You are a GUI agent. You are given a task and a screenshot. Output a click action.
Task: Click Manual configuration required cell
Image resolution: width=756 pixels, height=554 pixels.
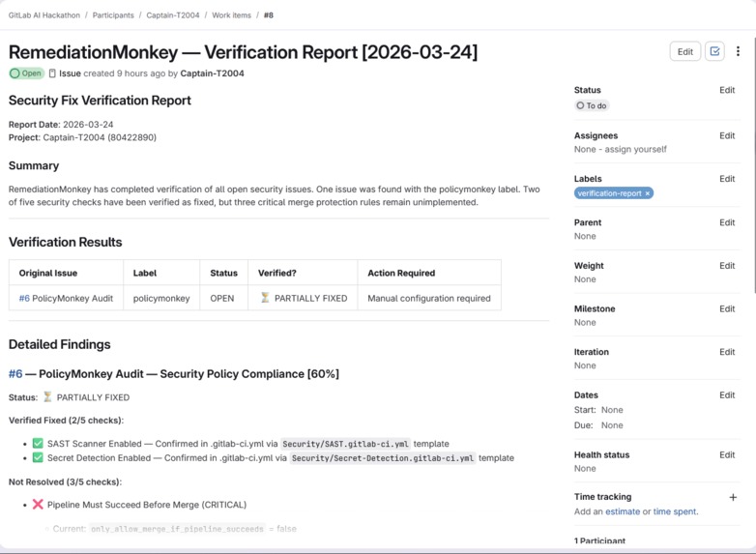[429, 299]
